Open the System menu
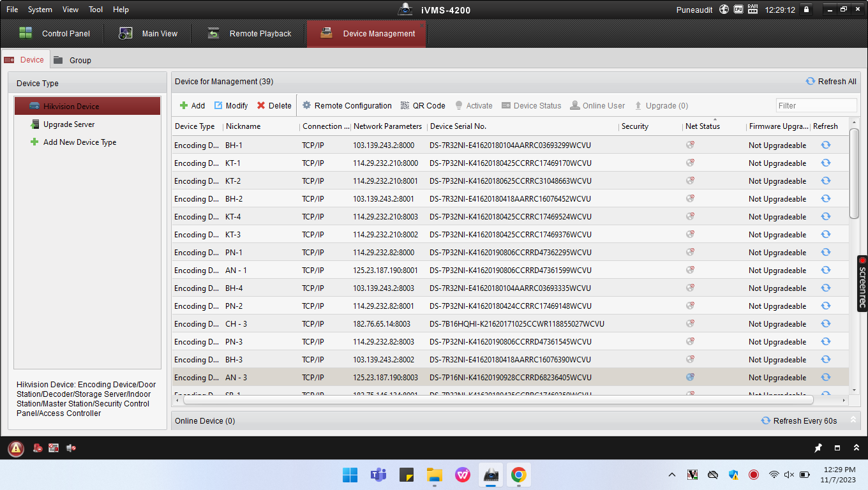The height and width of the screenshot is (490, 868). (x=40, y=10)
